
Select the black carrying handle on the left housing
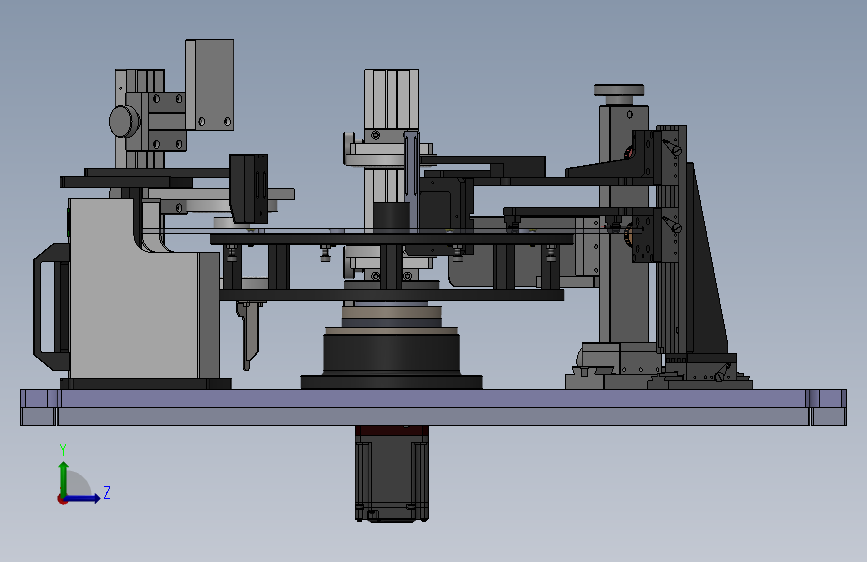pyautogui.click(x=52, y=307)
